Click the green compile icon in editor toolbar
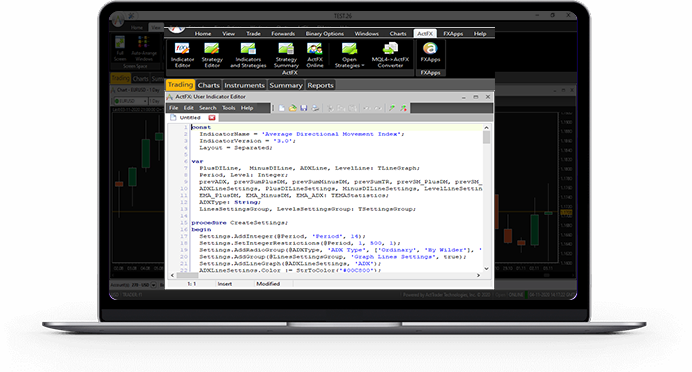This screenshot has width=692, height=372. pyautogui.click(x=392, y=108)
